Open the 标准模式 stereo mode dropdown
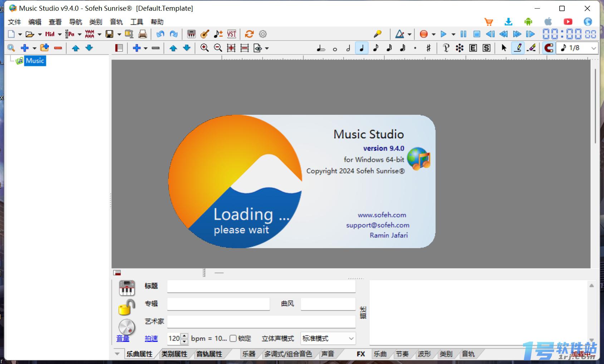 (x=328, y=338)
